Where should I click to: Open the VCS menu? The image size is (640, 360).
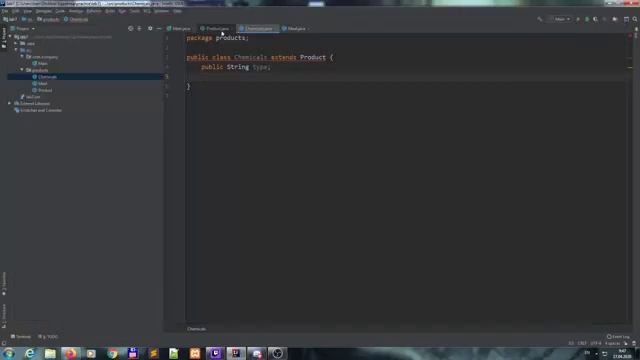pos(147,11)
